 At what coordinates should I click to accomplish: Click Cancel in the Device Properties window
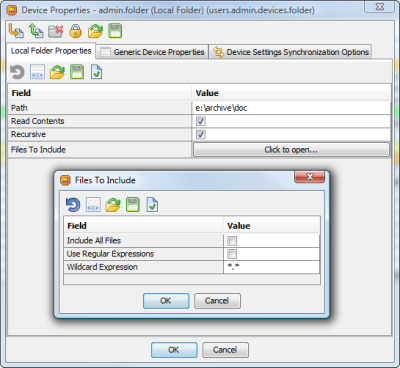click(x=225, y=350)
